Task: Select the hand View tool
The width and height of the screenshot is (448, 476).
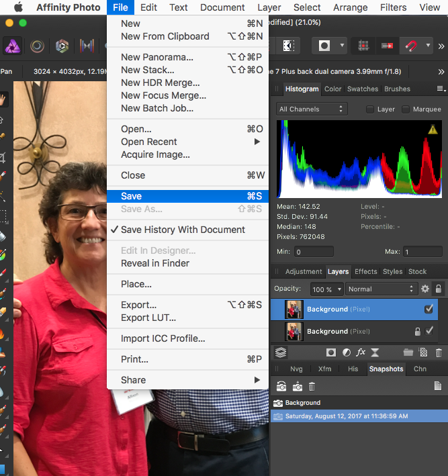Action: 3,99
